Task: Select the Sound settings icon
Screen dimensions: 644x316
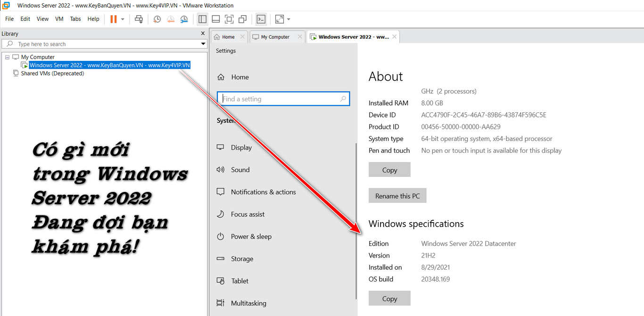Action: (220, 170)
